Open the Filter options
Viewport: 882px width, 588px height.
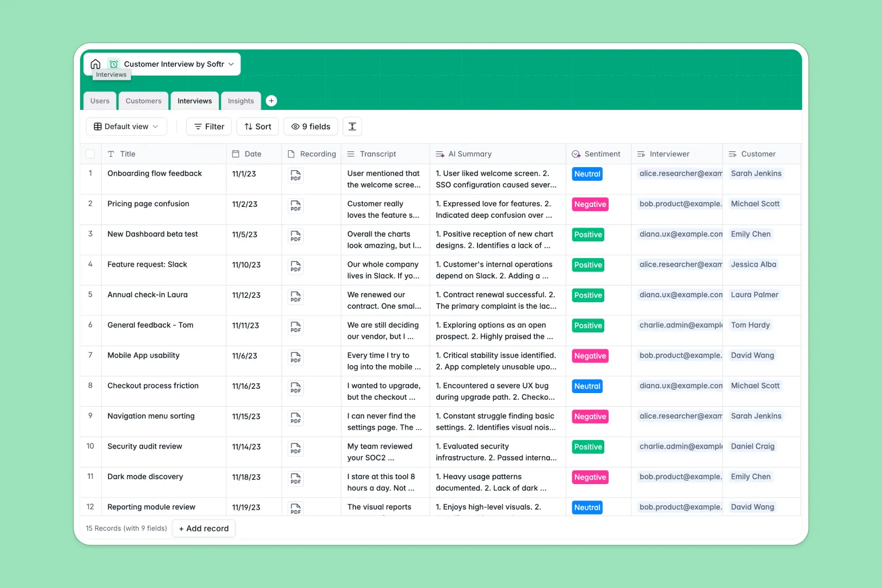pos(209,126)
